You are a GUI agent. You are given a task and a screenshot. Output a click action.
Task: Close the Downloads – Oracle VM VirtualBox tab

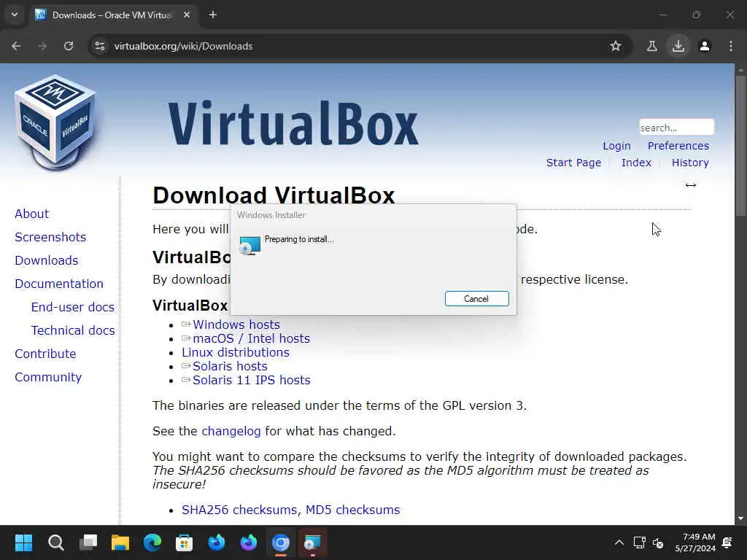point(187,15)
